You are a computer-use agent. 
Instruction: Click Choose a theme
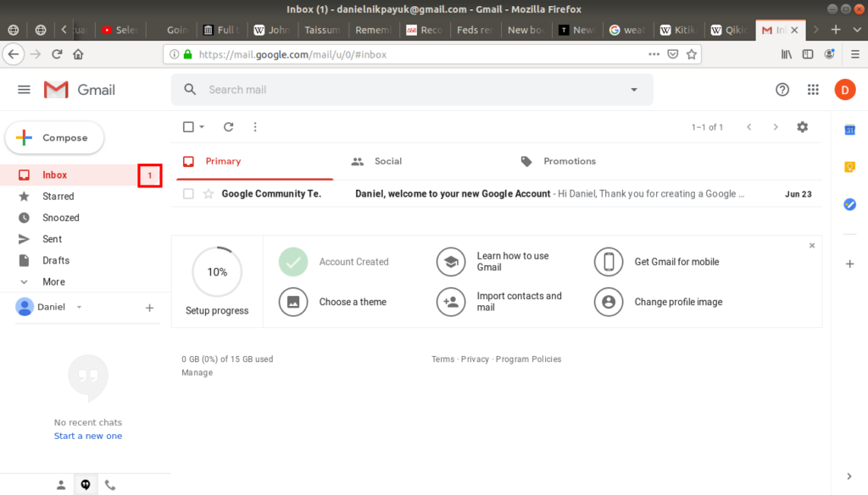tap(333, 302)
